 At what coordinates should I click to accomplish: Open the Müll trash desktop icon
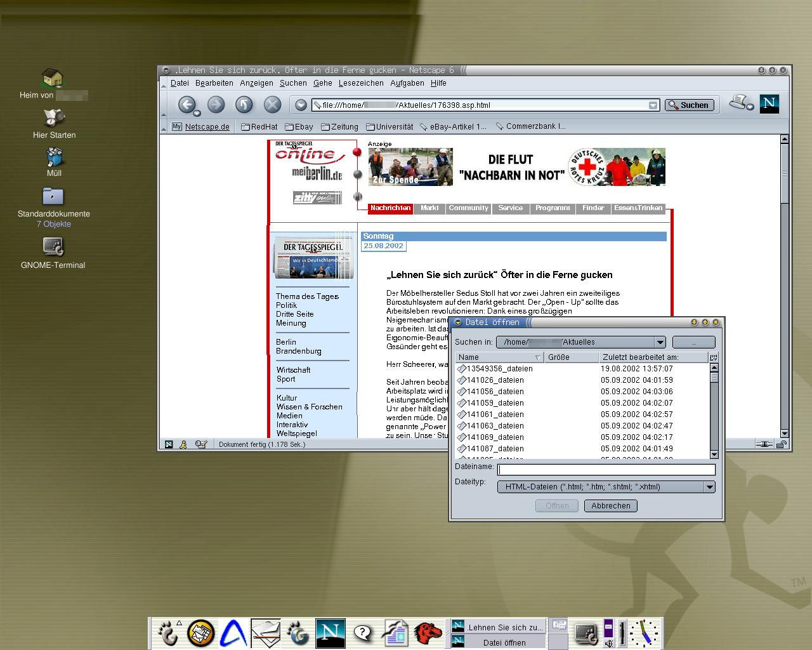pos(54,162)
